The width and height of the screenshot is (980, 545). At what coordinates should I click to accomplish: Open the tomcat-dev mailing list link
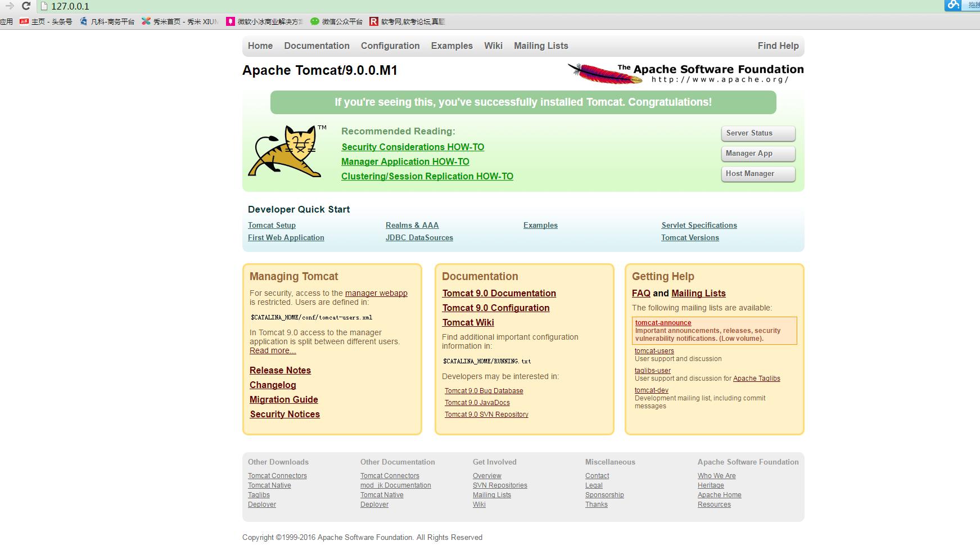[x=652, y=390]
